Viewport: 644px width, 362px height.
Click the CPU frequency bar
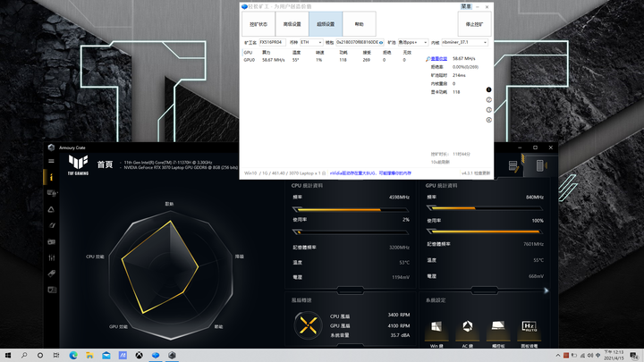(x=351, y=210)
